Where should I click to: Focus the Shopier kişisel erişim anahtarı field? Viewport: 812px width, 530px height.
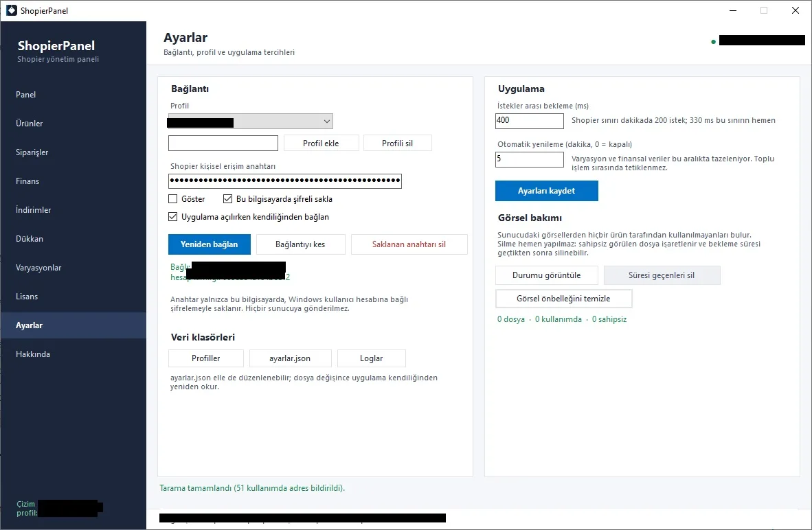click(285, 181)
